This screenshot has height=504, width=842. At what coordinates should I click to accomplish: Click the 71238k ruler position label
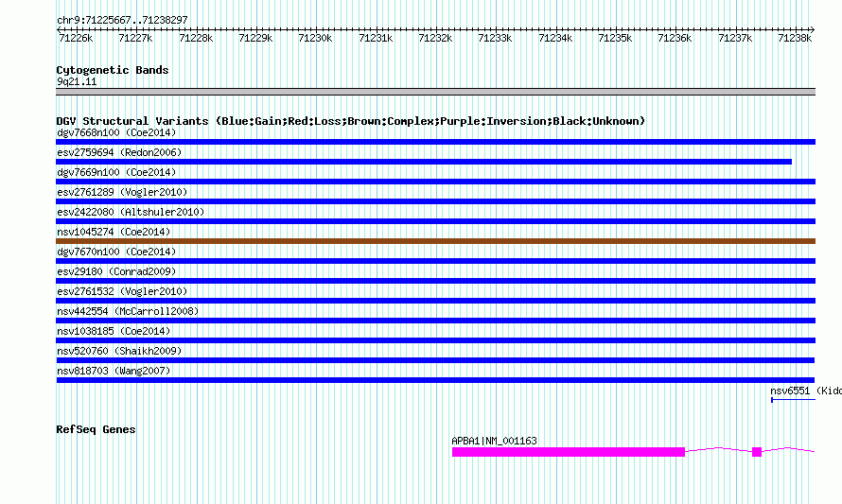pos(796,38)
